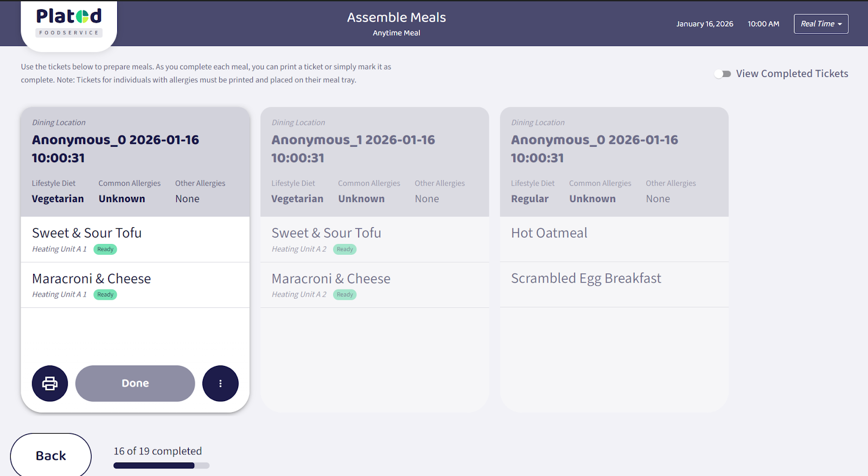The image size is (868, 476).
Task: Go Back to previous screen
Action: click(x=51, y=455)
